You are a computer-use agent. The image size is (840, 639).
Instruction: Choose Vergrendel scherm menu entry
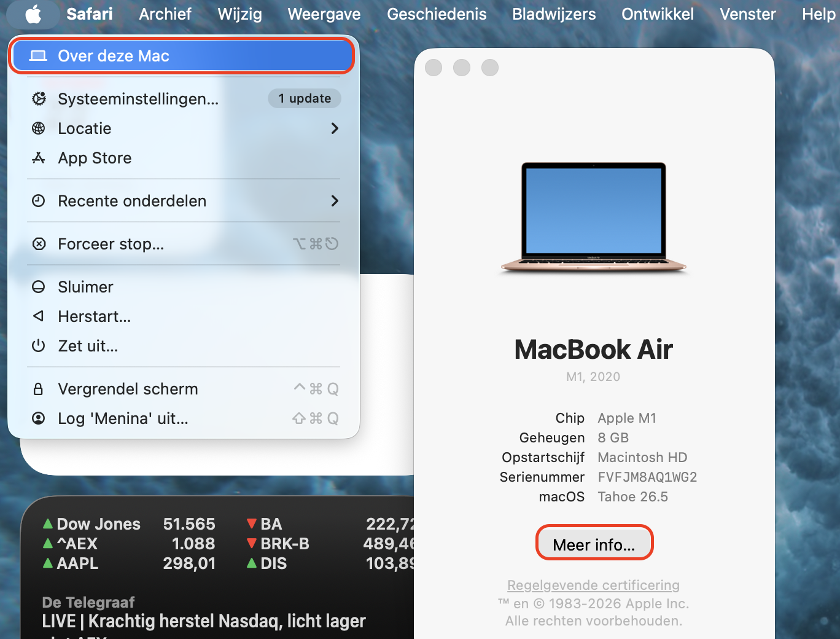coord(184,389)
